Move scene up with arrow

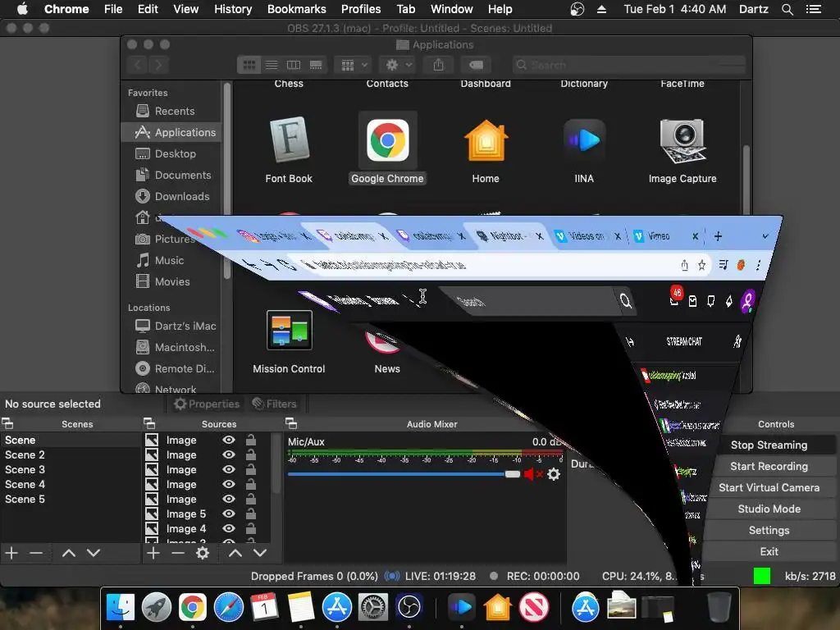69,553
